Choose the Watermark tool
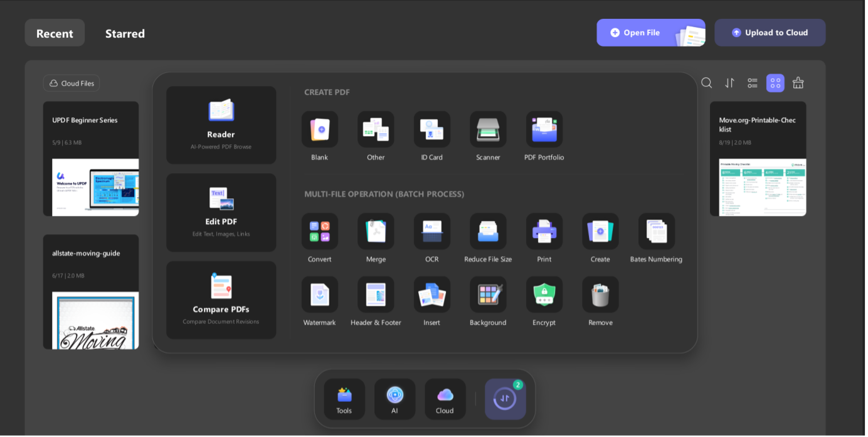The width and height of the screenshot is (868, 437). point(319,295)
